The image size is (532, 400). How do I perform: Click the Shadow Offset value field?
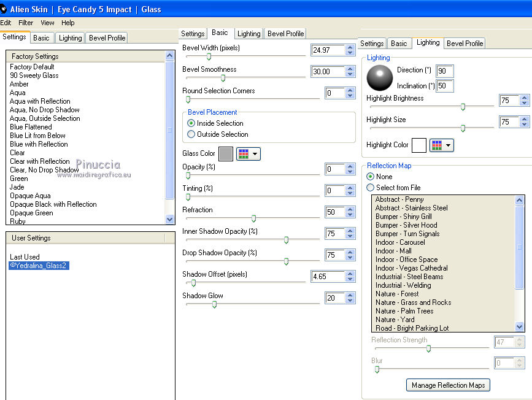tap(328, 277)
